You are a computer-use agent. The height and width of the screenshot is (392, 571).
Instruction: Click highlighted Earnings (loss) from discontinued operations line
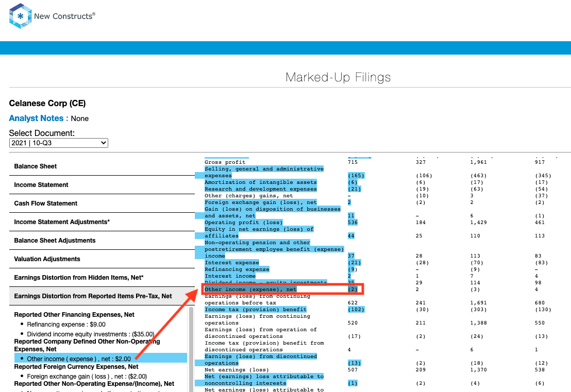pos(261,360)
